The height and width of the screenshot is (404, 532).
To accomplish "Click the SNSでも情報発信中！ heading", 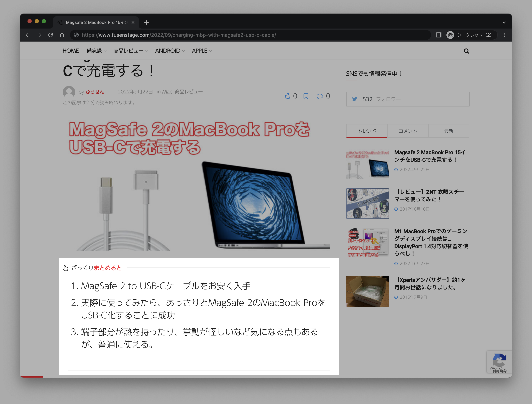I will 374,74.
